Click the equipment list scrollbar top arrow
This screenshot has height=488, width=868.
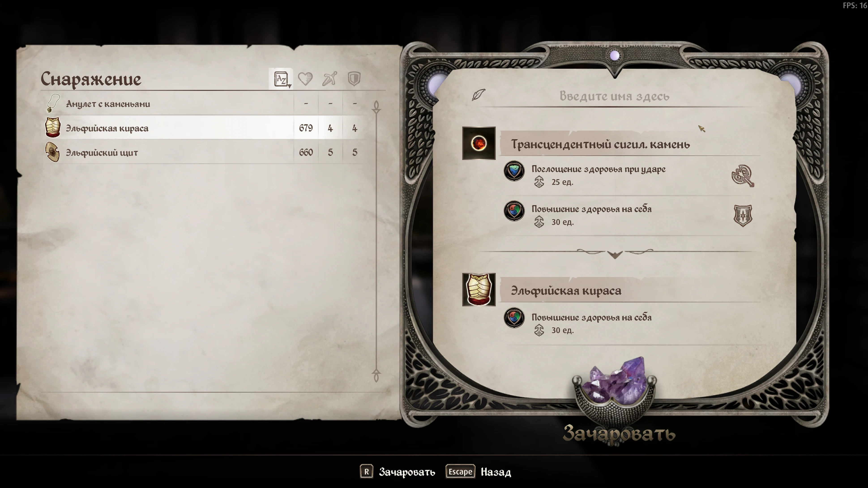click(x=376, y=107)
